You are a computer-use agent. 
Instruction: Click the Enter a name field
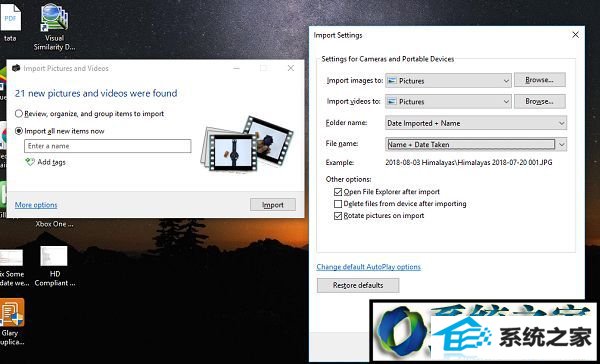108,146
